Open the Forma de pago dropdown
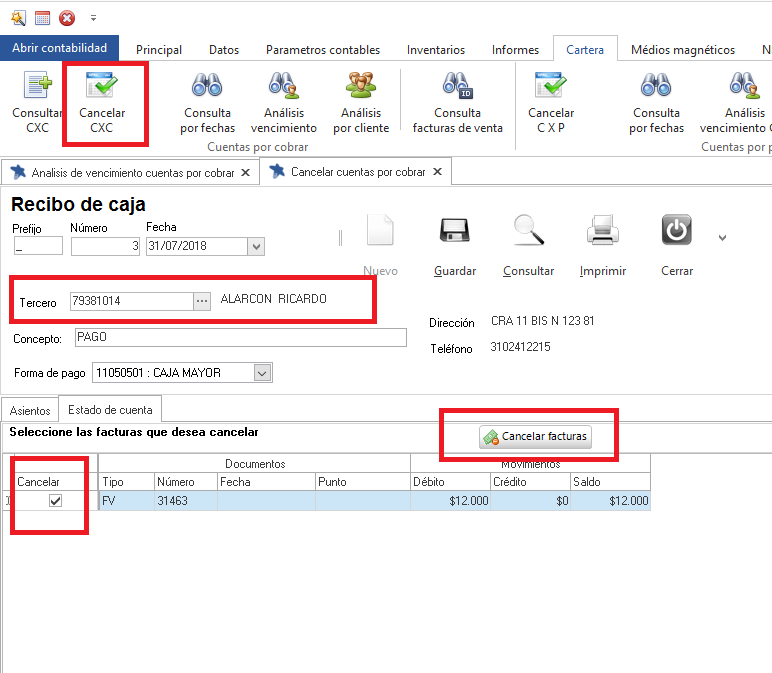772x673 pixels. (x=262, y=373)
